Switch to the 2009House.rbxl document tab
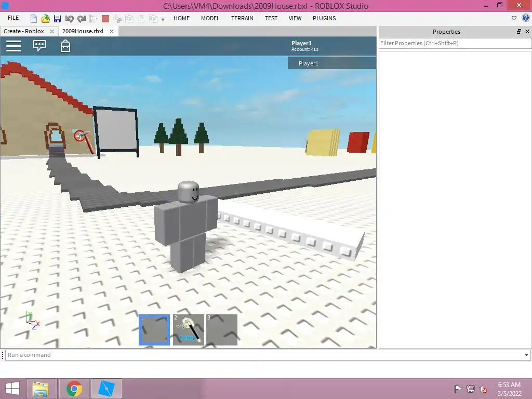The width and height of the screenshot is (532, 399). point(83,31)
